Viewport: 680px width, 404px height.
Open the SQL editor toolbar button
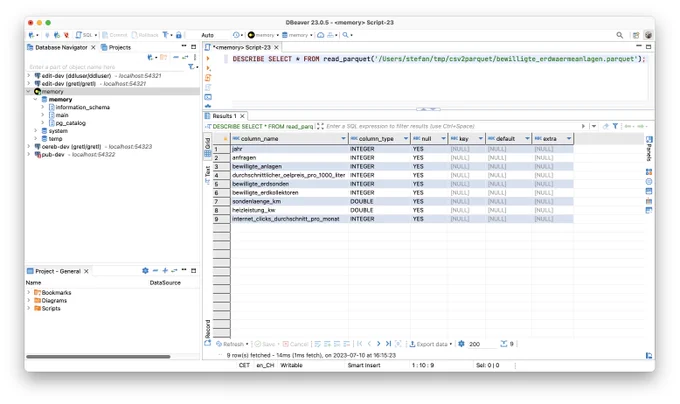pos(85,35)
